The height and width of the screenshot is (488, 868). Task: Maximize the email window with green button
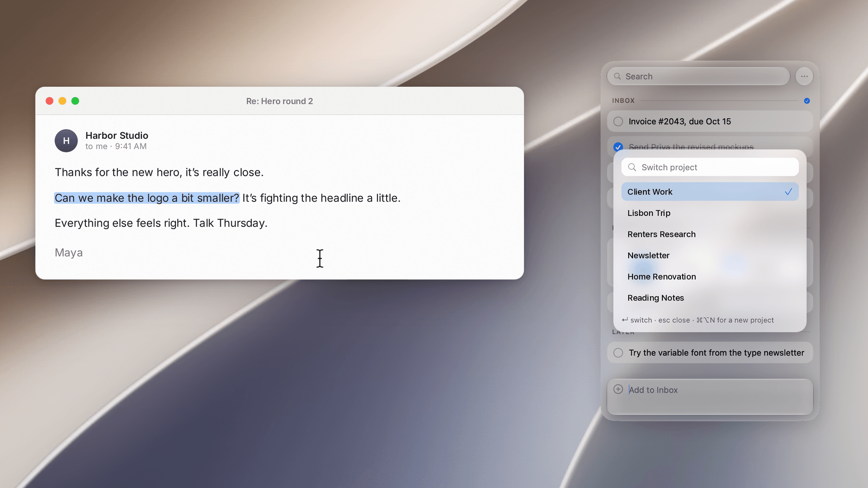[x=75, y=101]
